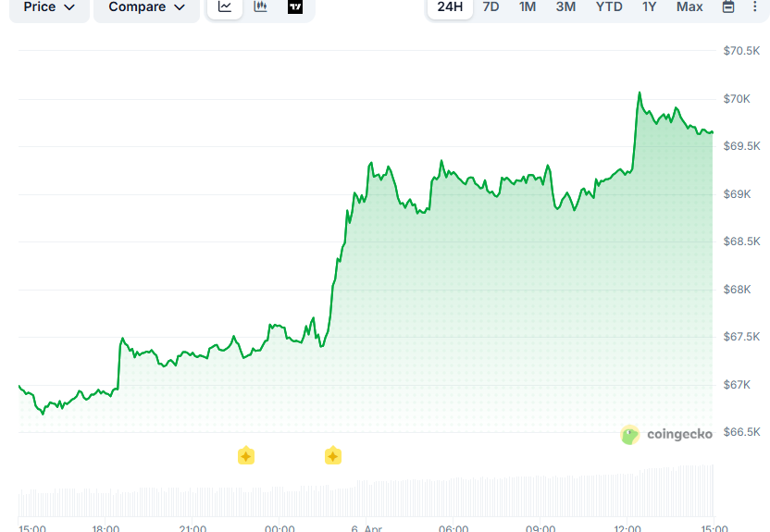Open the three-dot more options menu
The height and width of the screenshot is (532, 770).
754,7
